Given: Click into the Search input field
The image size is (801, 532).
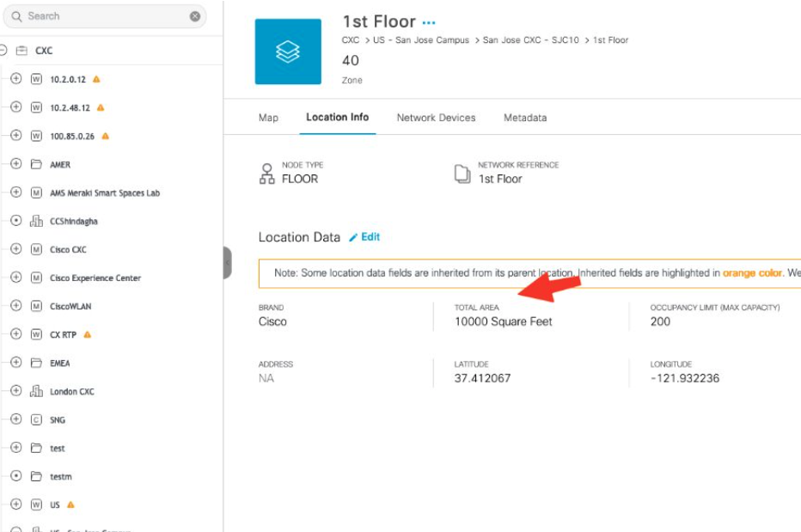Looking at the screenshot, I should coord(103,16).
